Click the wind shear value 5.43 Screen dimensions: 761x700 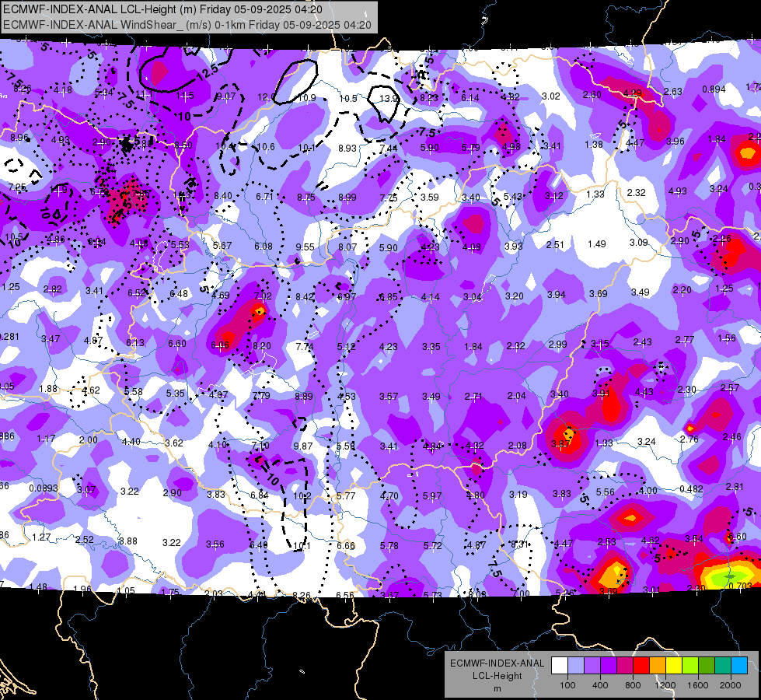click(x=512, y=196)
